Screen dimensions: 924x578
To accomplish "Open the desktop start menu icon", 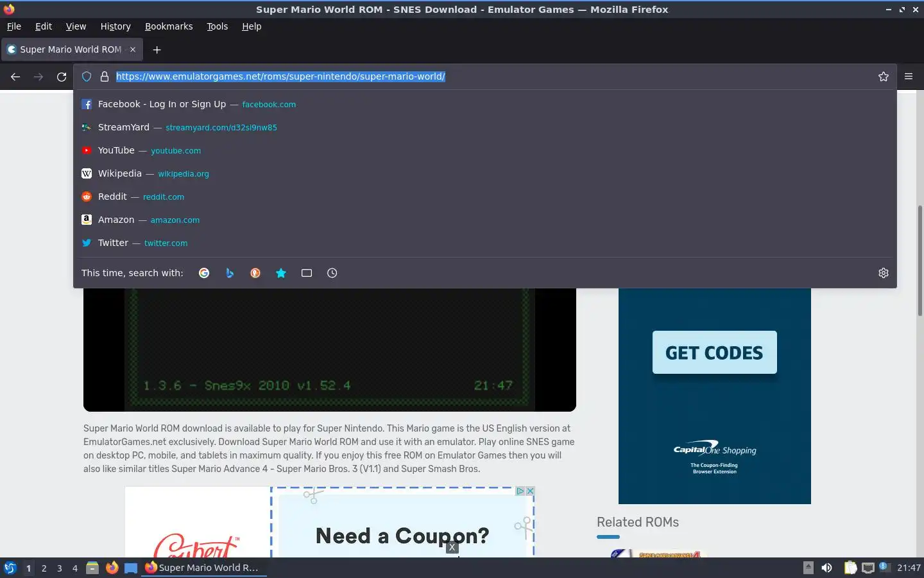I will coord(10,568).
